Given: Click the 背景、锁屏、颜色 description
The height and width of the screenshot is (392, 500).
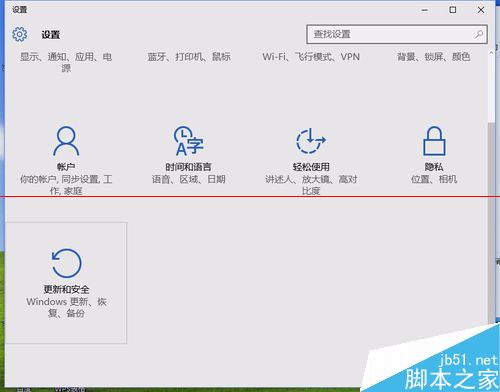Looking at the screenshot, I should pyautogui.click(x=434, y=57).
